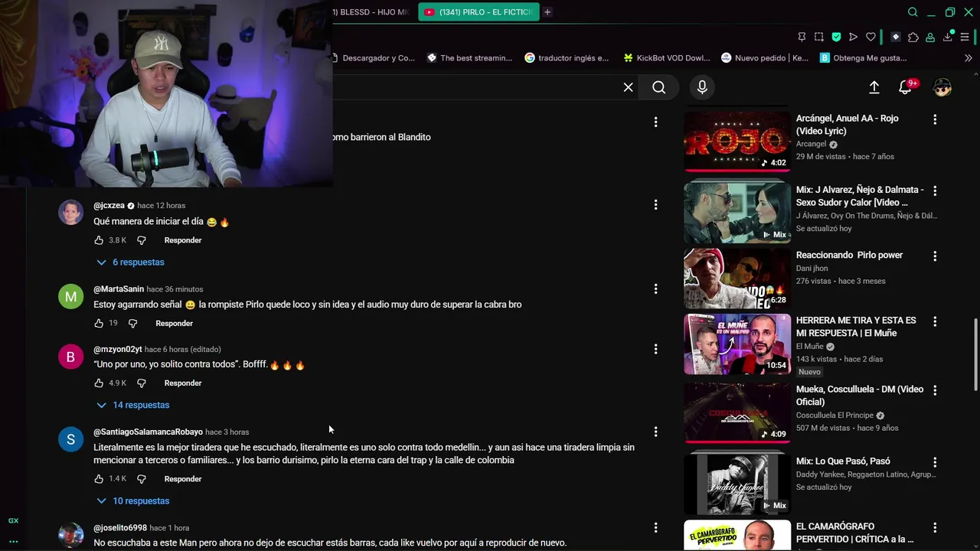Click the GX logo in sidebar
The image size is (980, 551).
tap(13, 520)
